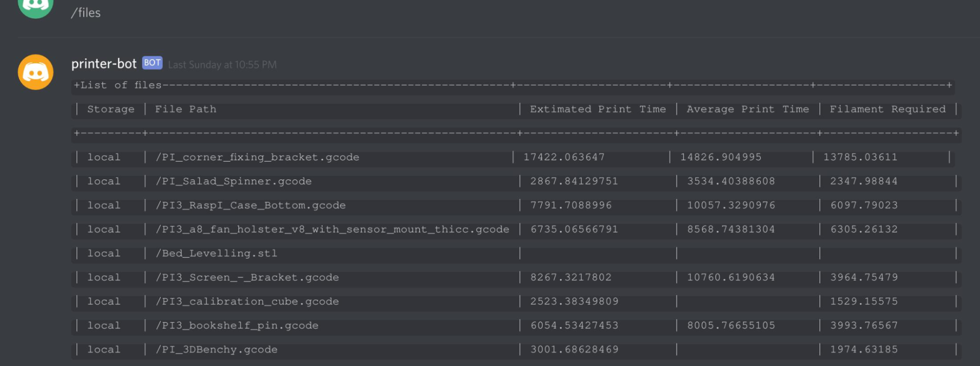This screenshot has width=980, height=366.
Task: Click the Extimated Print Time column header
Action: coord(598,109)
